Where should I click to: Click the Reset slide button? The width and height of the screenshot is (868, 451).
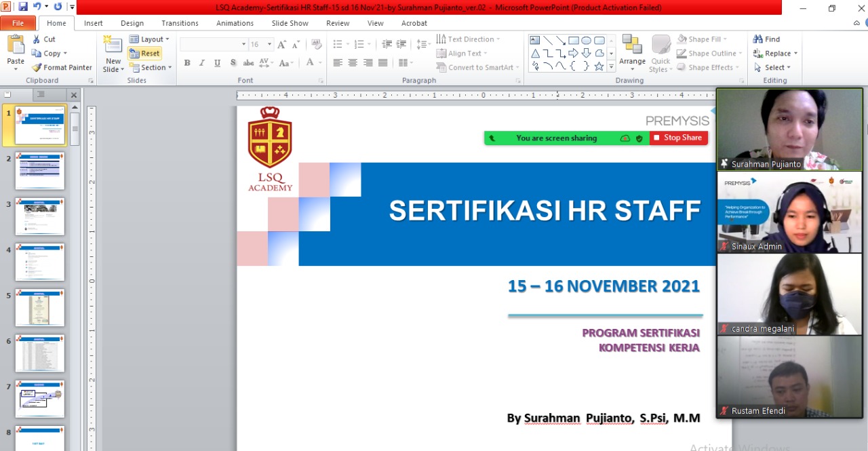144,54
